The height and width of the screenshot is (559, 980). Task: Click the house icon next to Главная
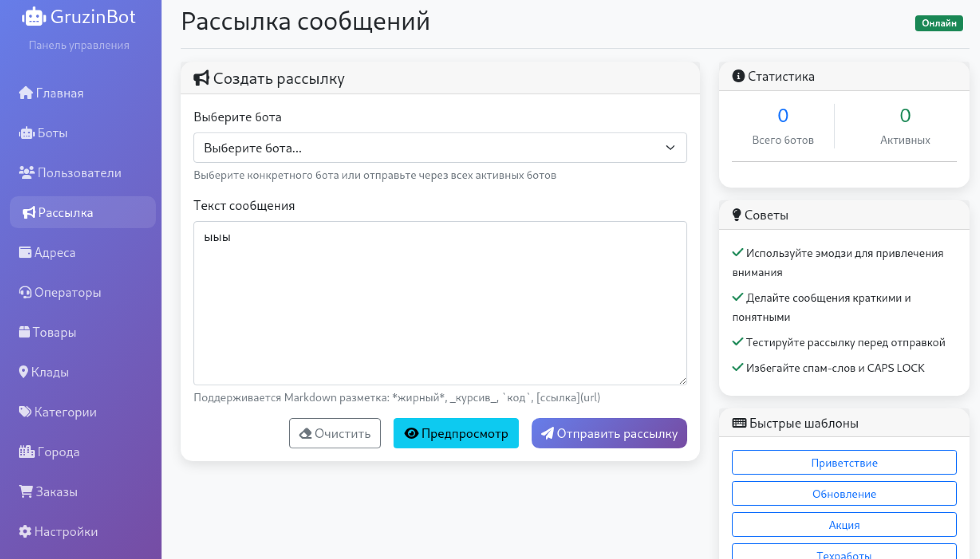[26, 93]
